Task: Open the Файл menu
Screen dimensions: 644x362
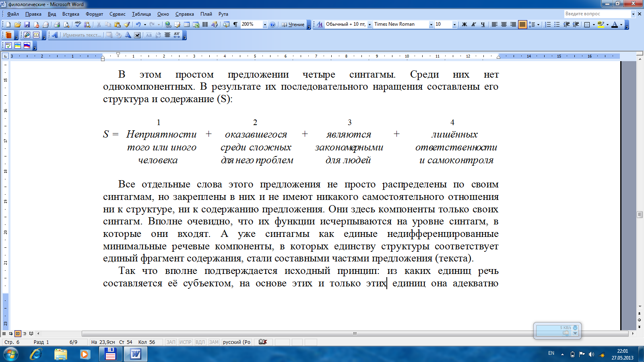Action: 13,14
